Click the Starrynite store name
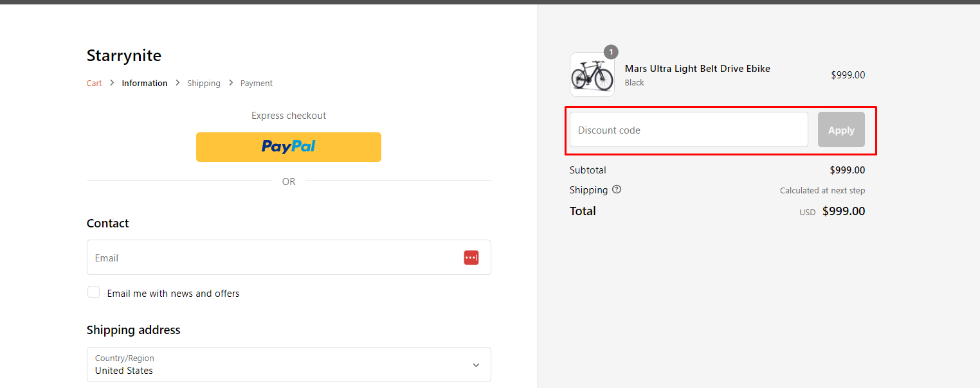This screenshot has height=388, width=980. 124,56
